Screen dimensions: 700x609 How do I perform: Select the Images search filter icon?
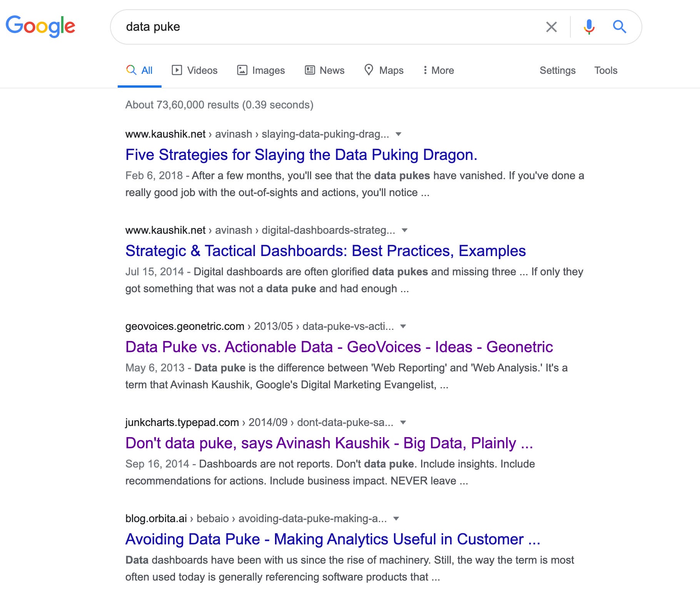tap(242, 70)
